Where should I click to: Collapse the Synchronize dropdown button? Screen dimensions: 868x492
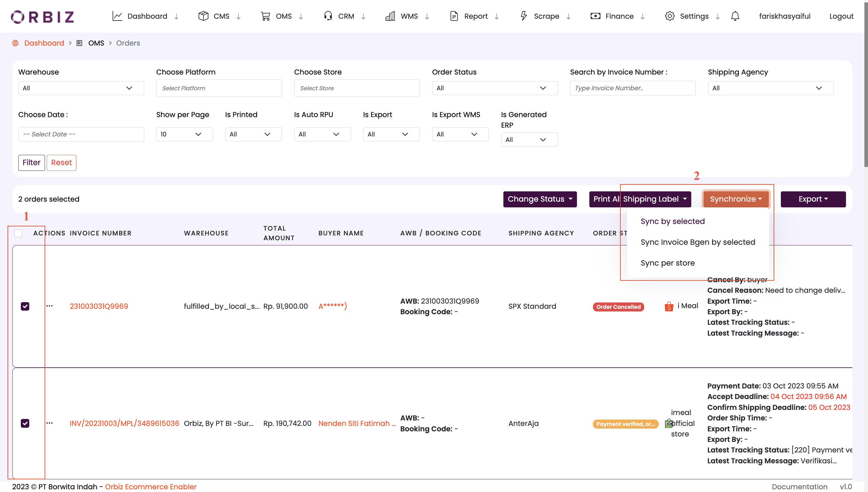[736, 199]
